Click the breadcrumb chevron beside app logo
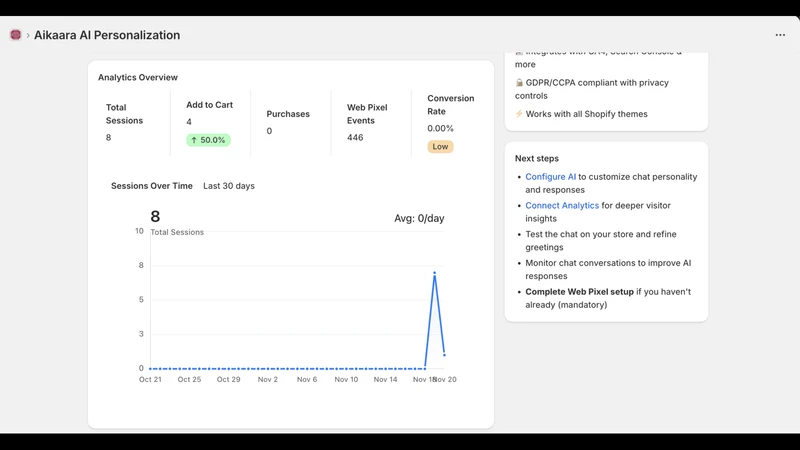The height and width of the screenshot is (450, 800). click(x=28, y=35)
